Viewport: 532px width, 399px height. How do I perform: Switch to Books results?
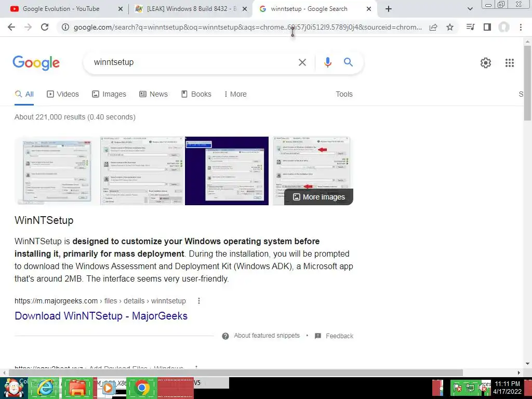196,95
